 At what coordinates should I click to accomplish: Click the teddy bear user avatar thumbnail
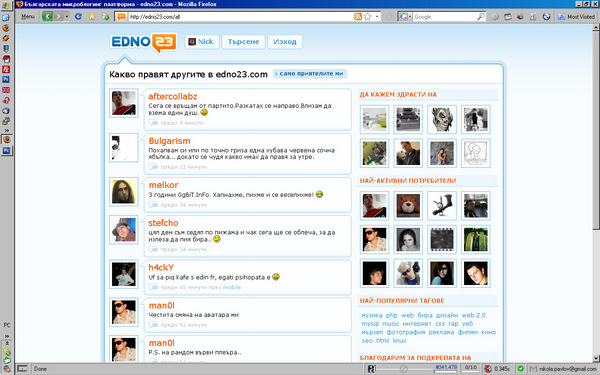click(408, 206)
